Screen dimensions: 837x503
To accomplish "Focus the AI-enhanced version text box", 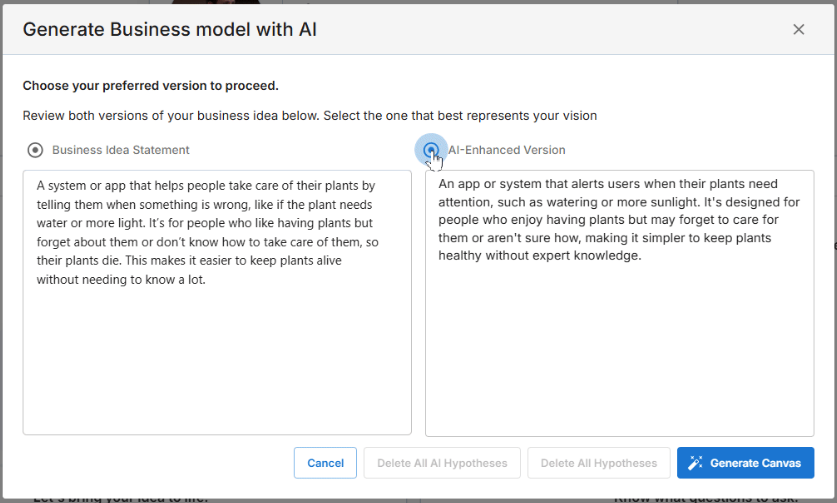I will (619, 303).
